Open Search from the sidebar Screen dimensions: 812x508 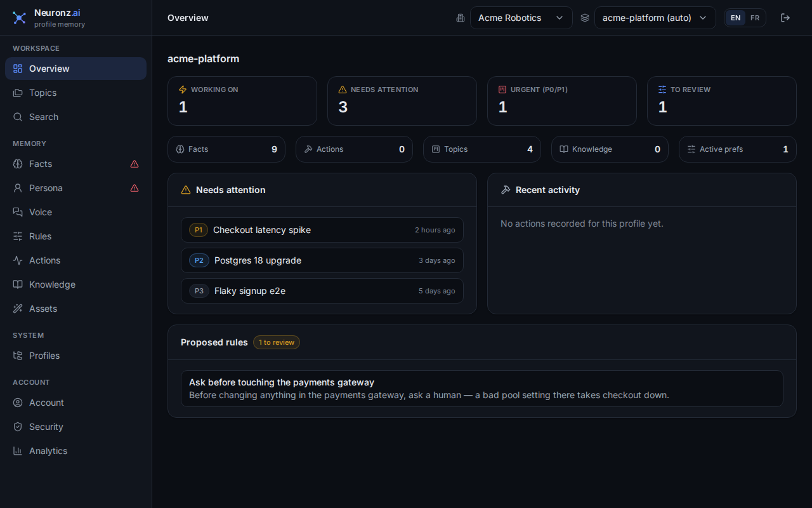(75, 117)
